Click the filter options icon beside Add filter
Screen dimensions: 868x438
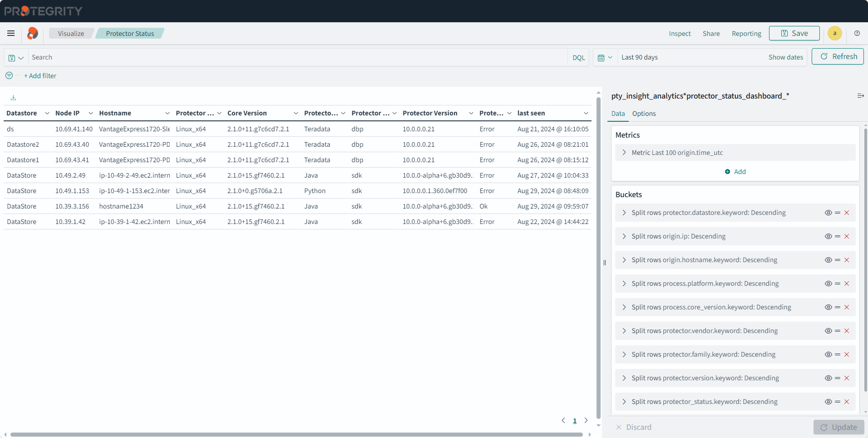click(x=9, y=76)
